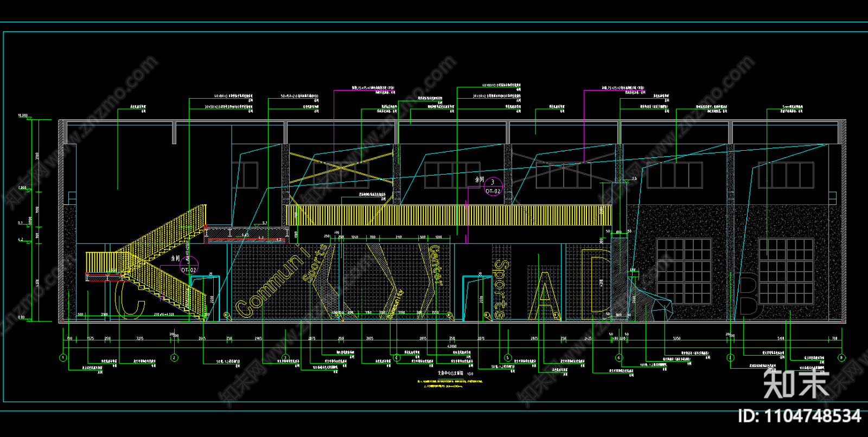Select grid axis bubble number 6
868x437 pixels.
pyautogui.click(x=619, y=358)
